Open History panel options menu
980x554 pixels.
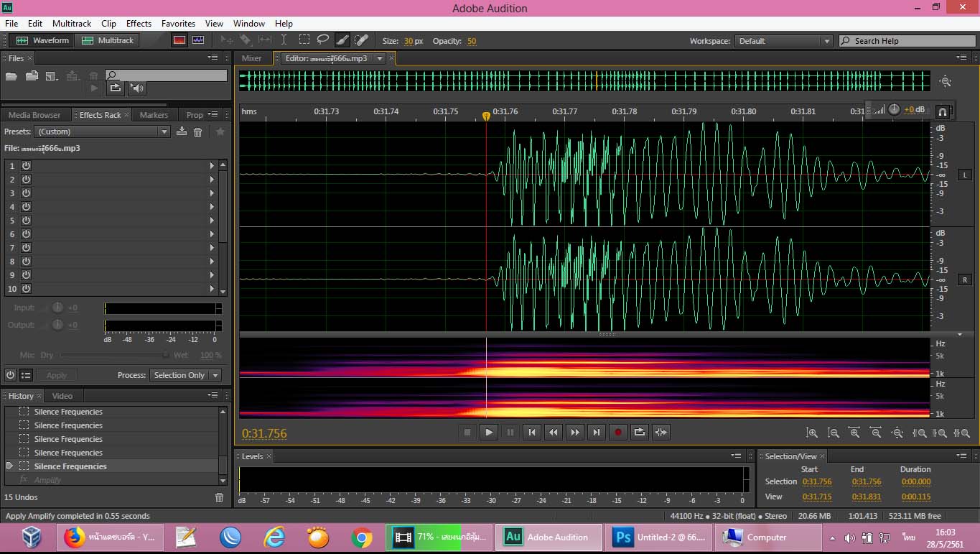coord(213,395)
